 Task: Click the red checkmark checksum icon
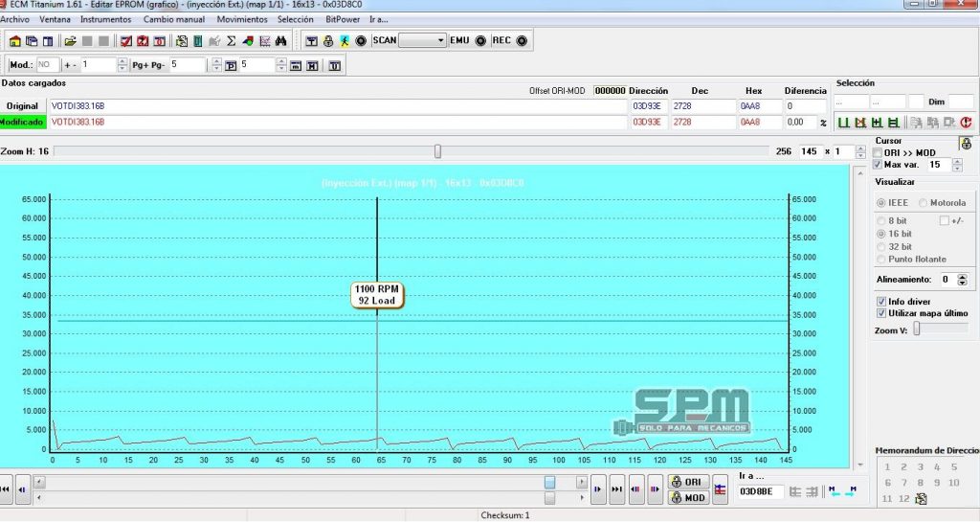(126, 40)
